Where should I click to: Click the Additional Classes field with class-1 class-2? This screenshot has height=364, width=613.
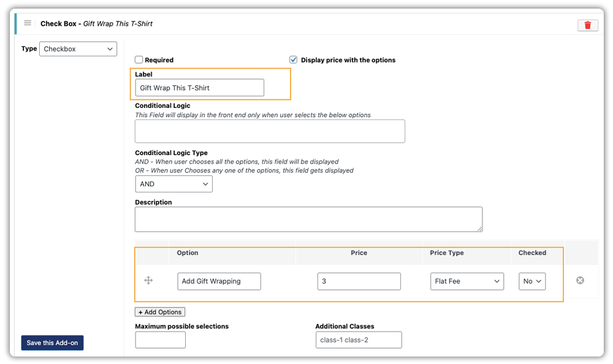point(359,339)
